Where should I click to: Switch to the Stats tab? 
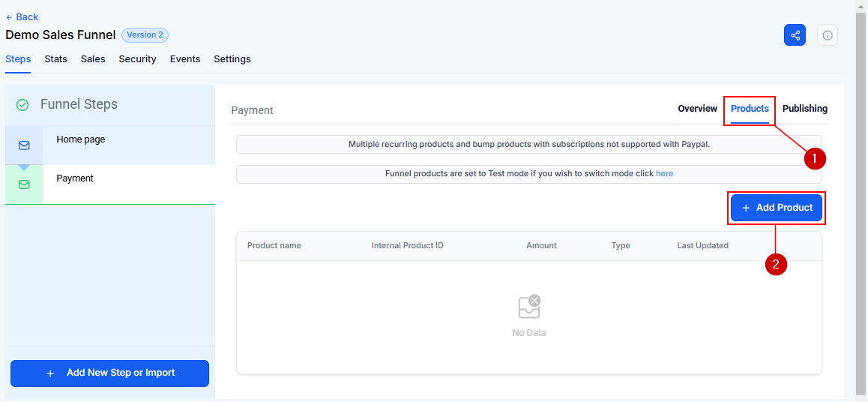point(56,58)
